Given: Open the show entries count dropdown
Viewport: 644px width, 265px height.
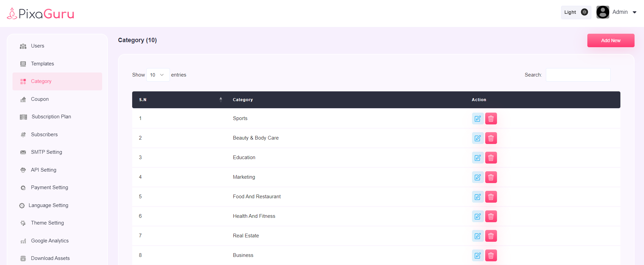Looking at the screenshot, I should pos(158,75).
